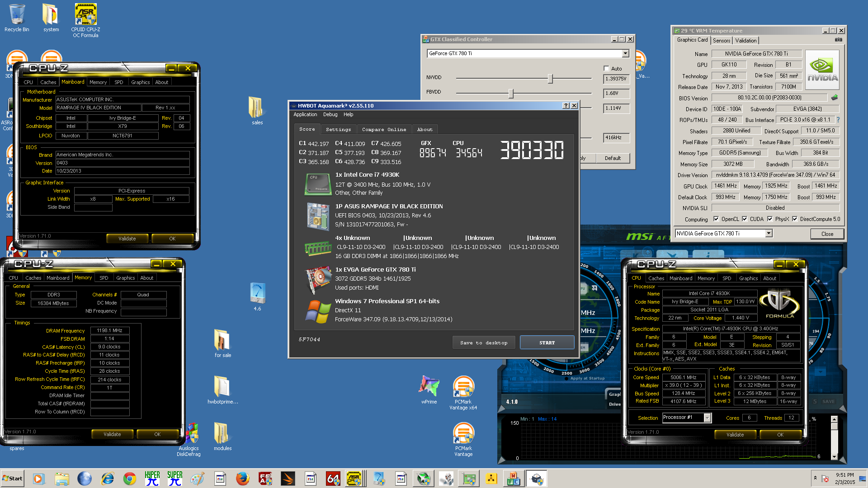Open AIDA64 icon in taskbar
Viewport: 868px width, 488px height.
[333, 479]
